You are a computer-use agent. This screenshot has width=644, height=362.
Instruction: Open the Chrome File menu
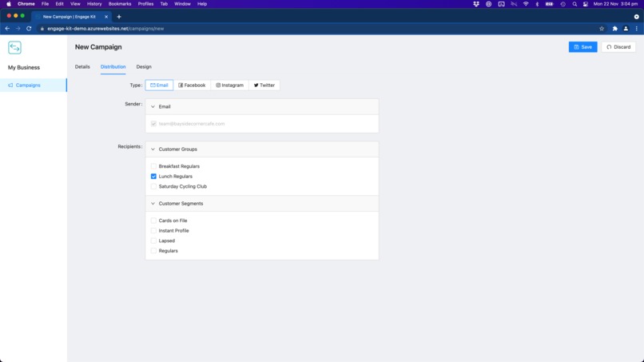(x=46, y=4)
